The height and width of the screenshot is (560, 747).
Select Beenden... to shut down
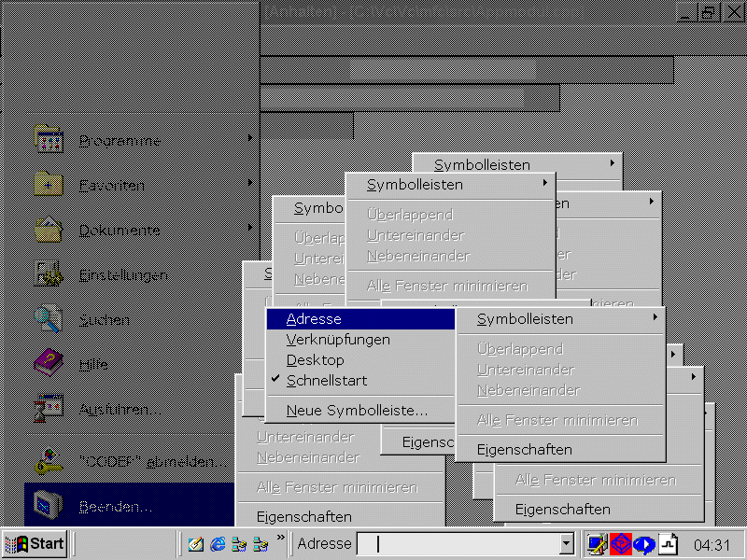click(116, 507)
